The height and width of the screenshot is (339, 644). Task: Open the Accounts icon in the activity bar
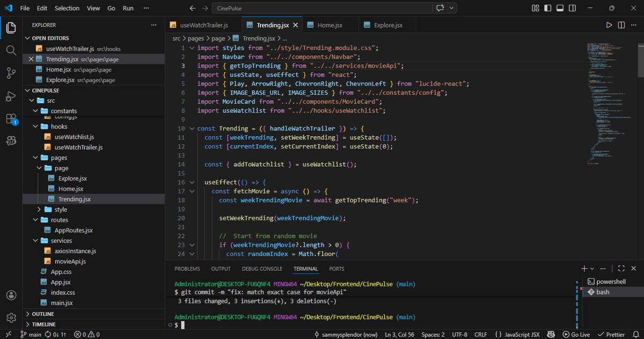11,294
